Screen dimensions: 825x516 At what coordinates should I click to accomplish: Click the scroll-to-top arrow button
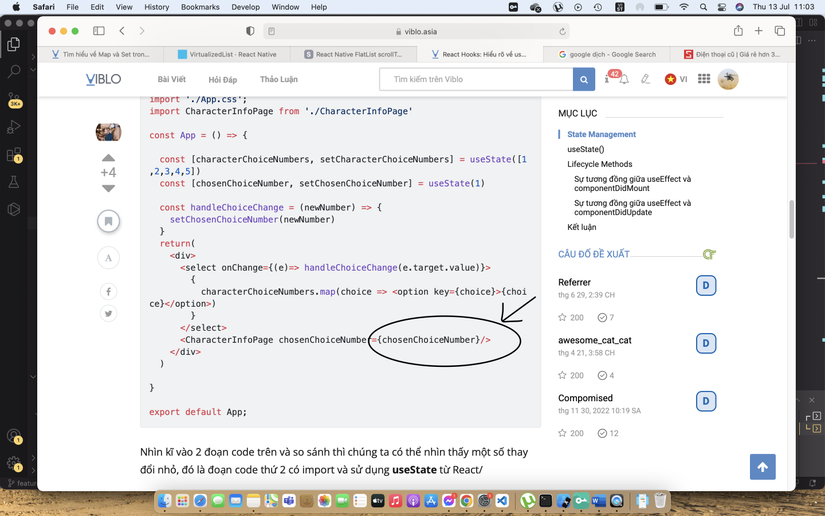pyautogui.click(x=762, y=467)
